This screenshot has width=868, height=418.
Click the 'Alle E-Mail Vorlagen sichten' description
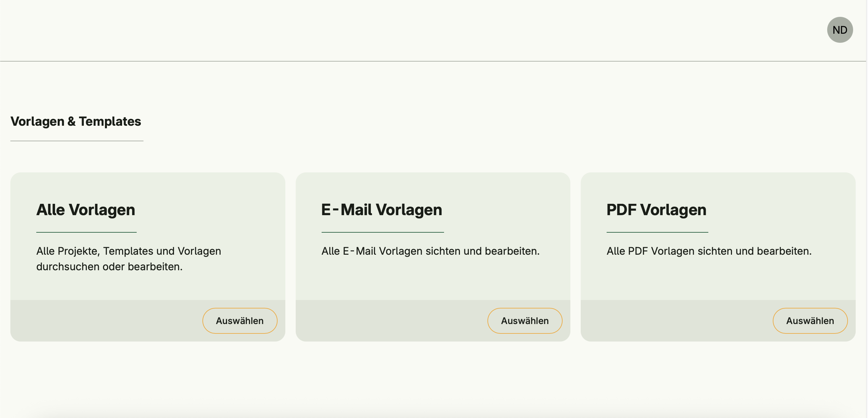click(430, 251)
